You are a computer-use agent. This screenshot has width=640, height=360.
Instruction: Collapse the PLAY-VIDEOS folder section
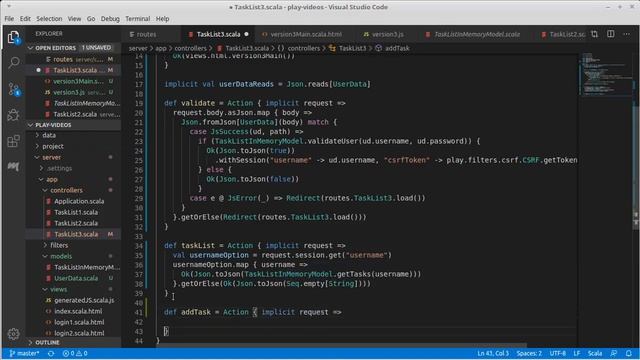tap(73, 125)
